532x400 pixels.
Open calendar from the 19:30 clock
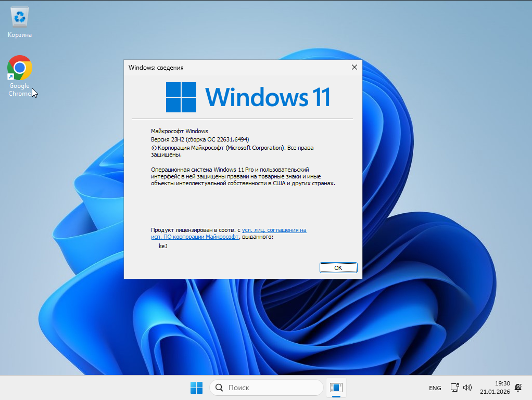[x=495, y=388]
